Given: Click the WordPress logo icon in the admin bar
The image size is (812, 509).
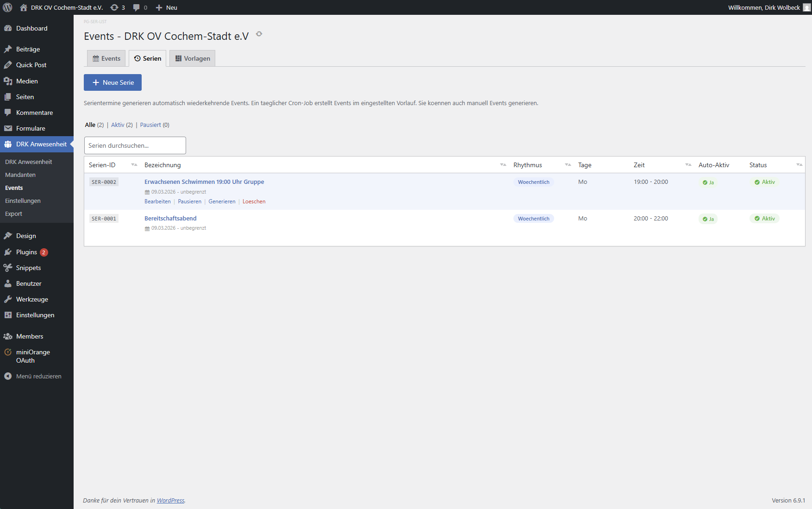Looking at the screenshot, I should pyautogui.click(x=8, y=7).
